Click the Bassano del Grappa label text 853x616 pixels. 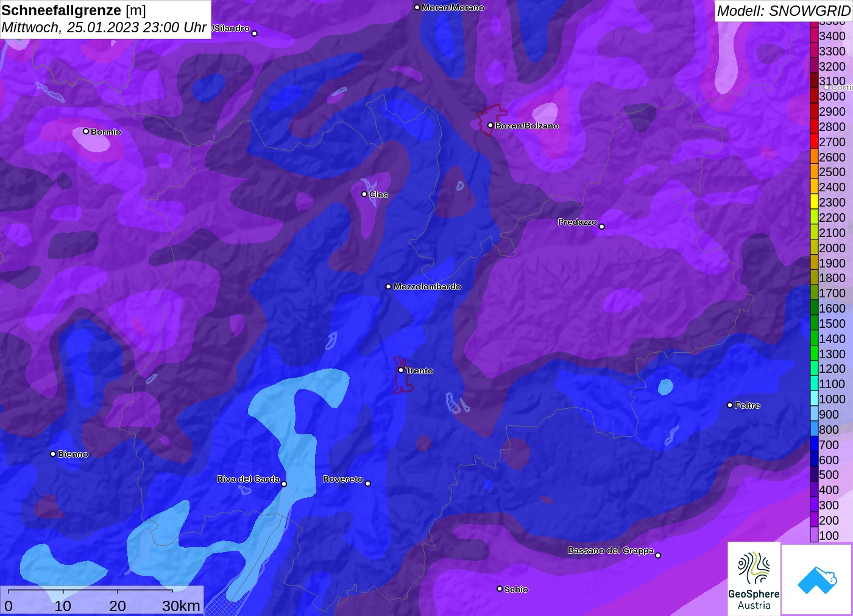click(611, 550)
